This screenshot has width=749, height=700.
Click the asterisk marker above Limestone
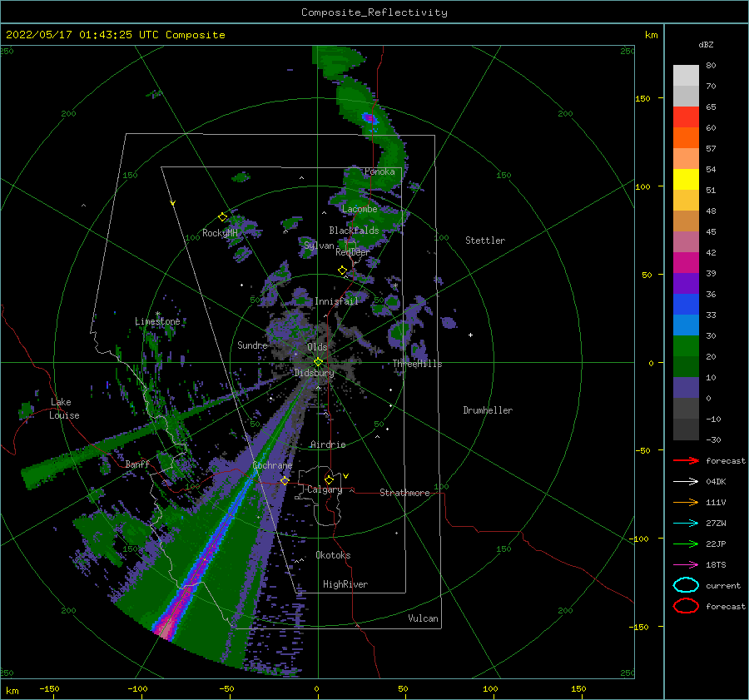[157, 314]
